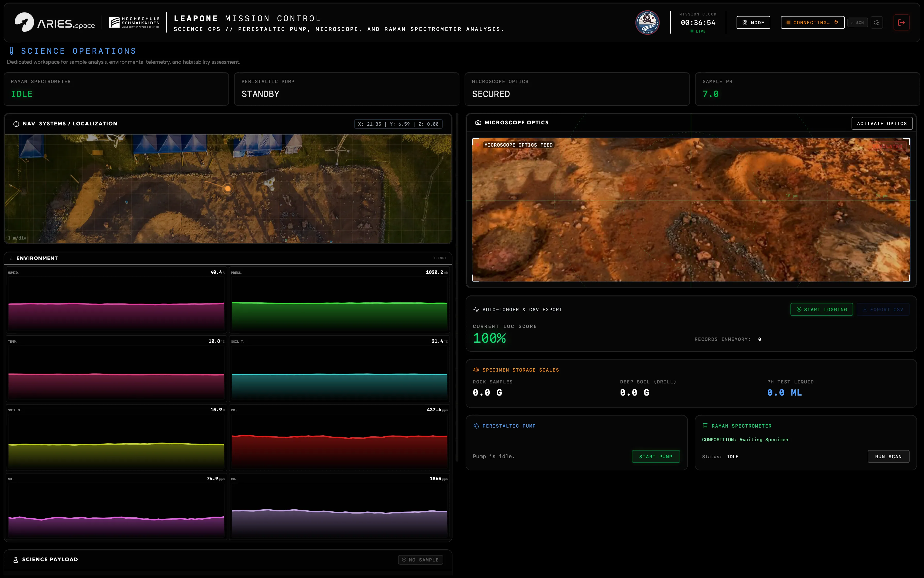This screenshot has width=924, height=578.
Task: Click the TEENSY source label
Action: [440, 258]
